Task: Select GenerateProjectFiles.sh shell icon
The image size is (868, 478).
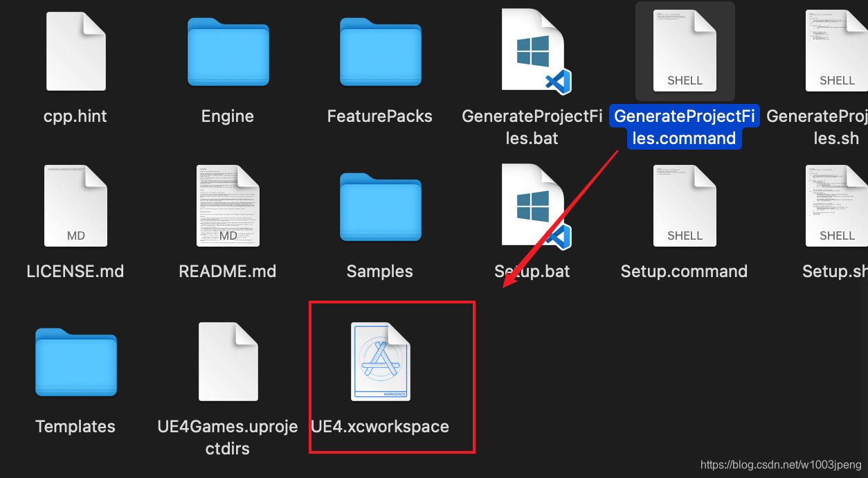Action: pyautogui.click(x=836, y=51)
